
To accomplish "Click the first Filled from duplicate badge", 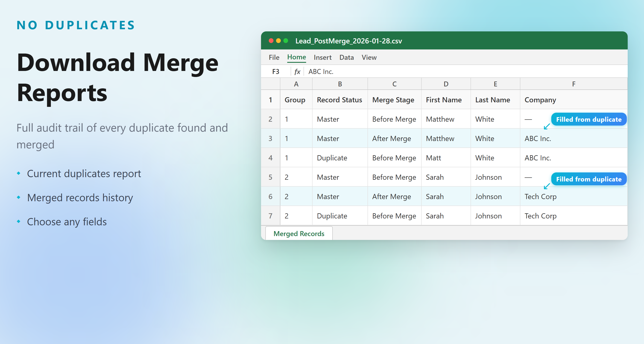I will coord(588,119).
